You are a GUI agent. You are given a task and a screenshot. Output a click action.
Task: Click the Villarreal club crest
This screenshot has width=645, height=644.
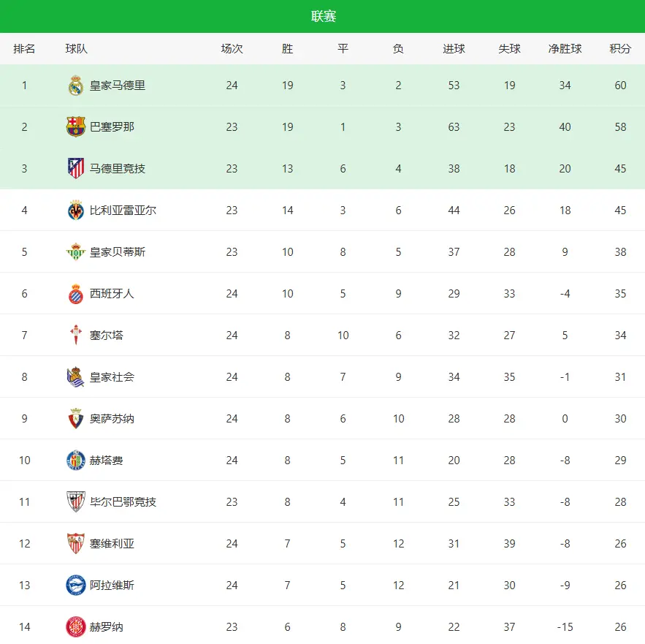[76, 211]
